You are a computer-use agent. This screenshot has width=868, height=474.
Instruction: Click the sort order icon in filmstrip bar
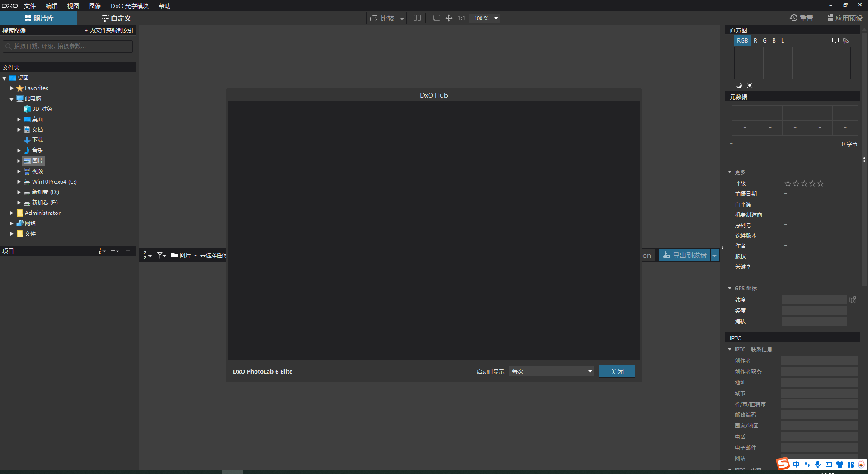tap(147, 256)
